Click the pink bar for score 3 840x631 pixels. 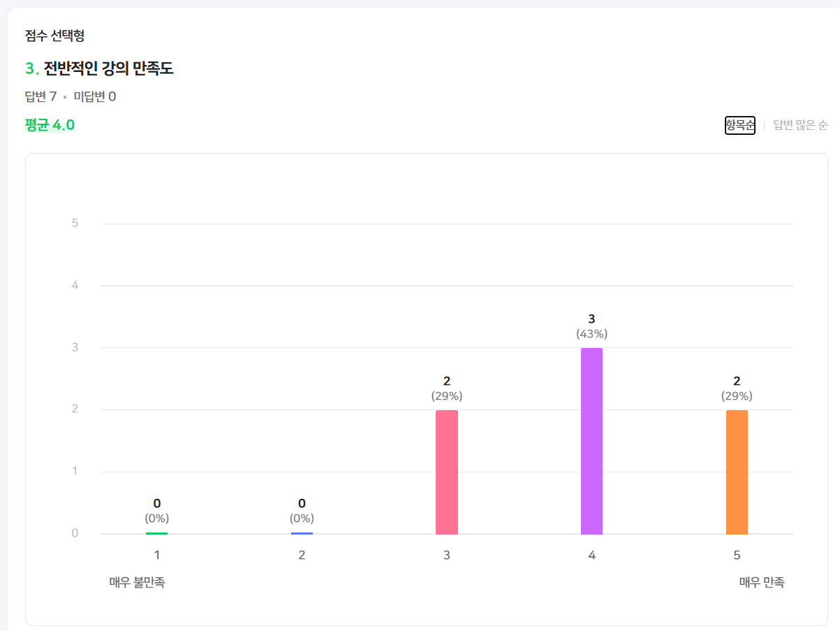click(446, 472)
